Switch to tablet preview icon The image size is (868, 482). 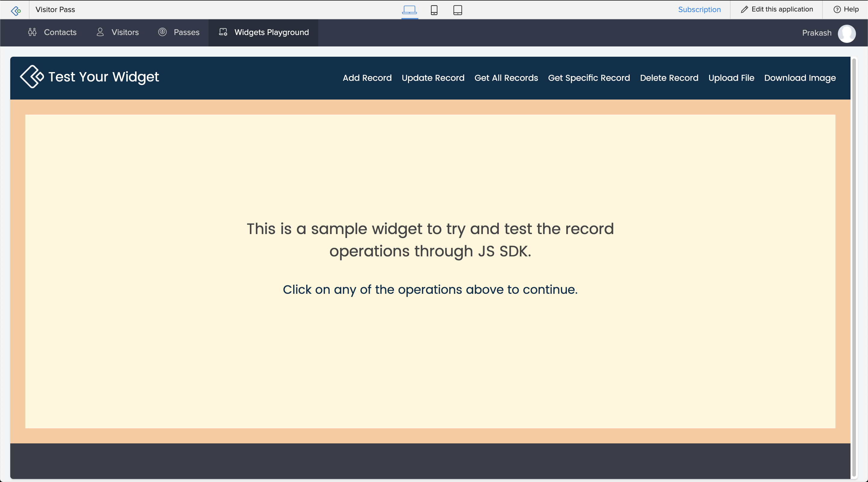[457, 10]
